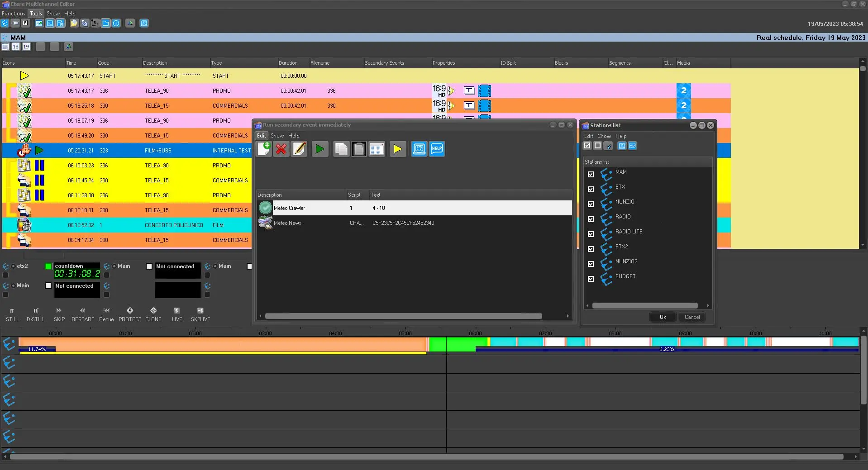Uncheck the NUNZIO station checkbox

pyautogui.click(x=591, y=204)
